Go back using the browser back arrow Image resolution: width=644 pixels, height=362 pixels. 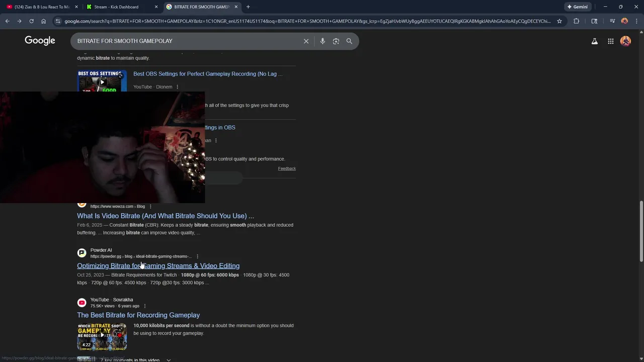pyautogui.click(x=7, y=21)
